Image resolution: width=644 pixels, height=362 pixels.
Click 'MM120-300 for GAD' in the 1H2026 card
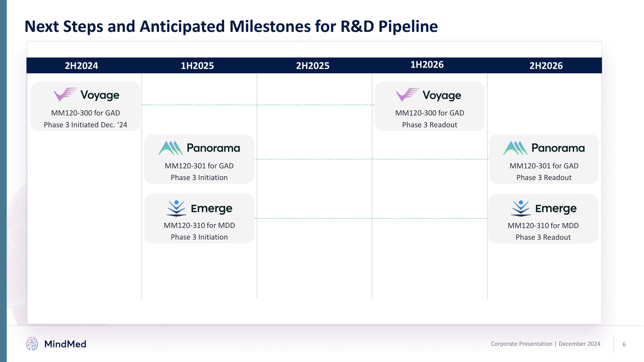430,113
